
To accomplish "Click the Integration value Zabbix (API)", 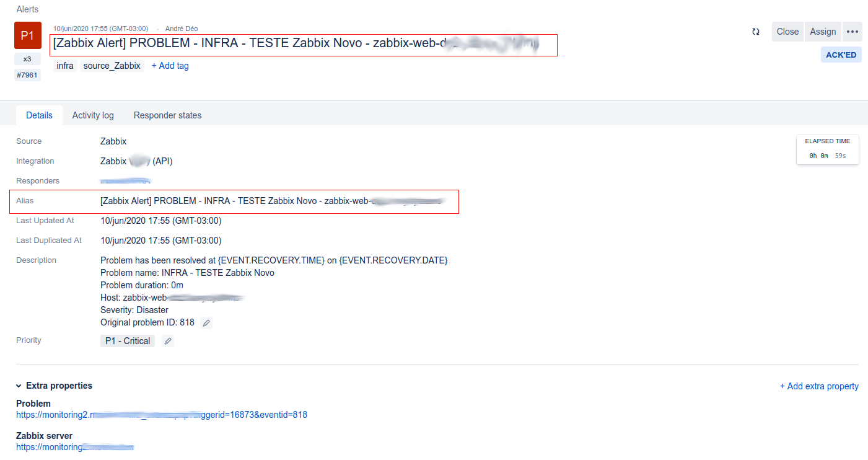I will coord(136,161).
